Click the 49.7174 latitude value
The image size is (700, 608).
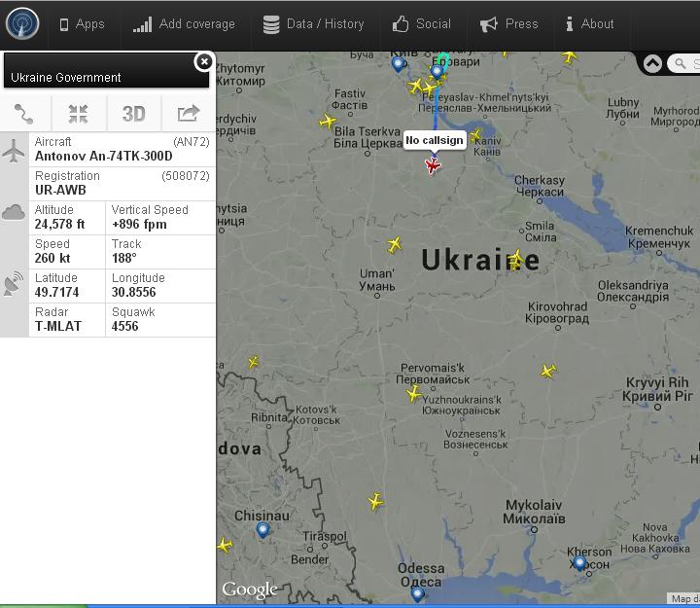point(56,292)
